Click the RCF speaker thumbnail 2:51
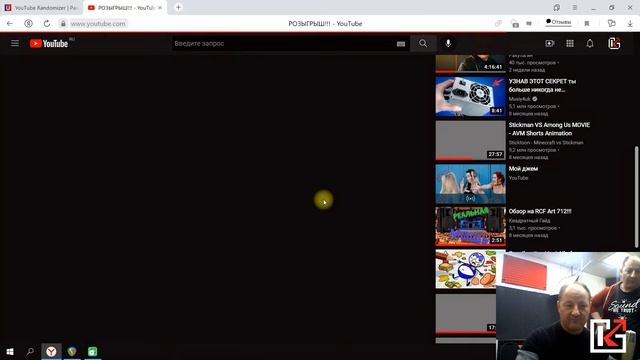 click(x=470, y=227)
